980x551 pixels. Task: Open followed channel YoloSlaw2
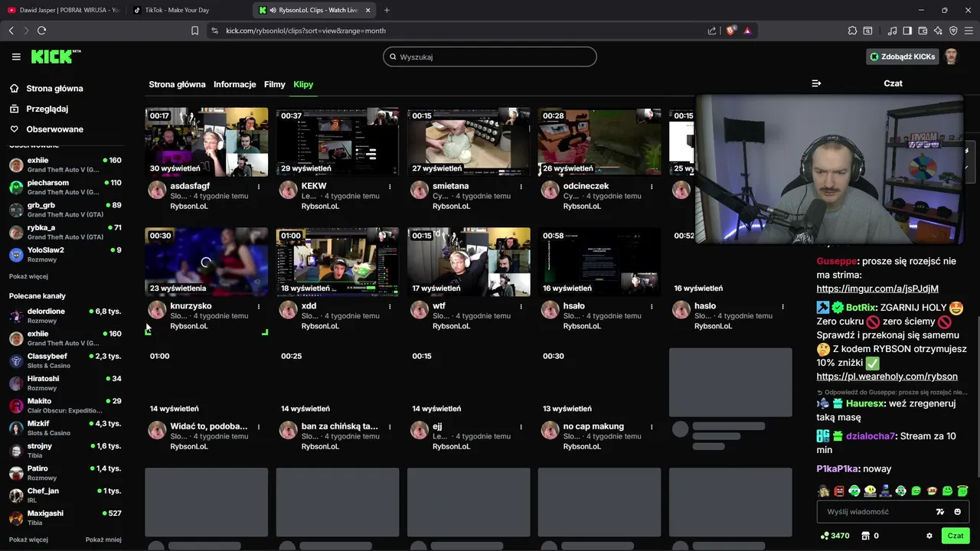(x=65, y=255)
